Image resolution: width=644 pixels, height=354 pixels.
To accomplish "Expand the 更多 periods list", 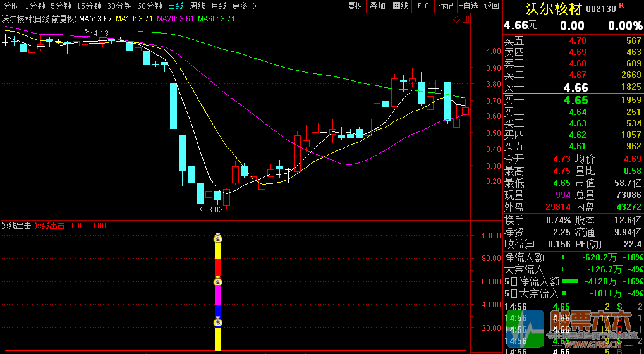I will tap(244, 6).
